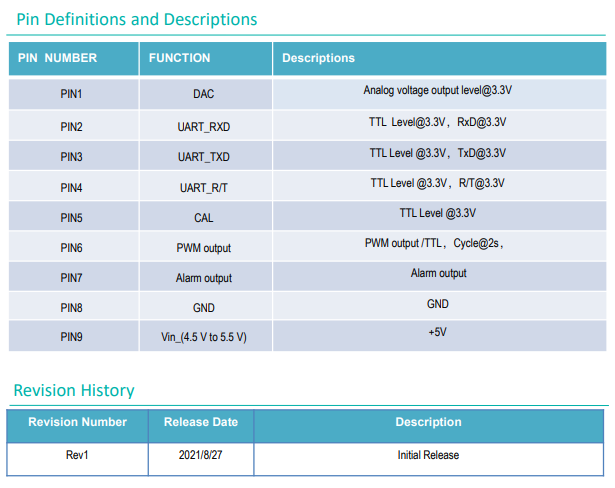Select the DAC function cell
Image resolution: width=615 pixels, height=488 pixels.
(x=204, y=94)
